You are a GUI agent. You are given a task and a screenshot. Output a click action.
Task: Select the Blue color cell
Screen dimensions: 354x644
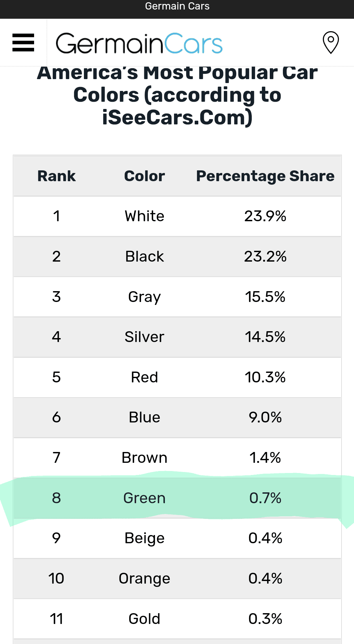(x=145, y=418)
